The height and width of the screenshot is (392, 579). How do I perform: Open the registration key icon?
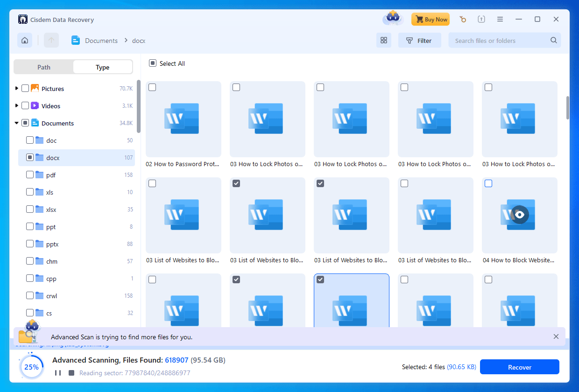point(463,19)
